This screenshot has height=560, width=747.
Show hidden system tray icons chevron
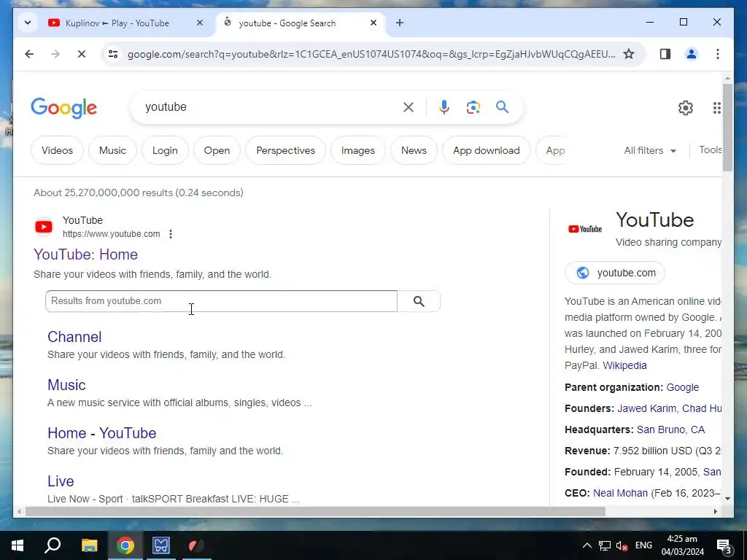[587, 545]
